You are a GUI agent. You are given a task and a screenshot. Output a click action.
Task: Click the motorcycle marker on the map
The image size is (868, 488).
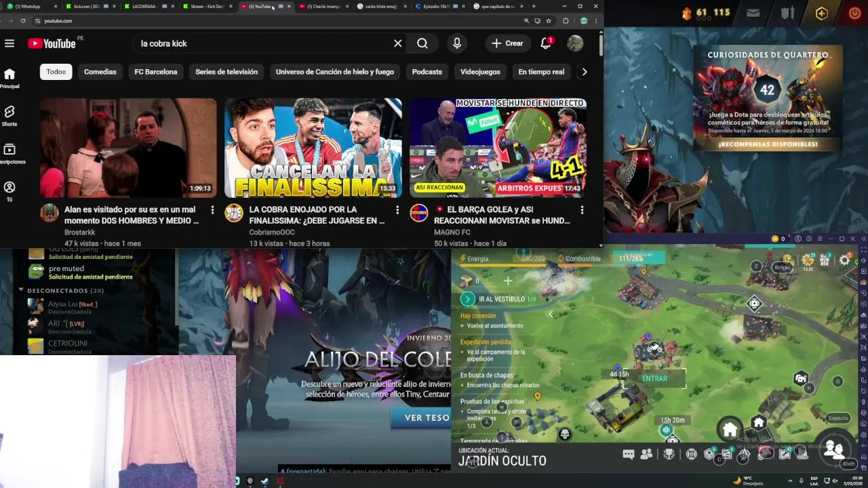pos(654,348)
